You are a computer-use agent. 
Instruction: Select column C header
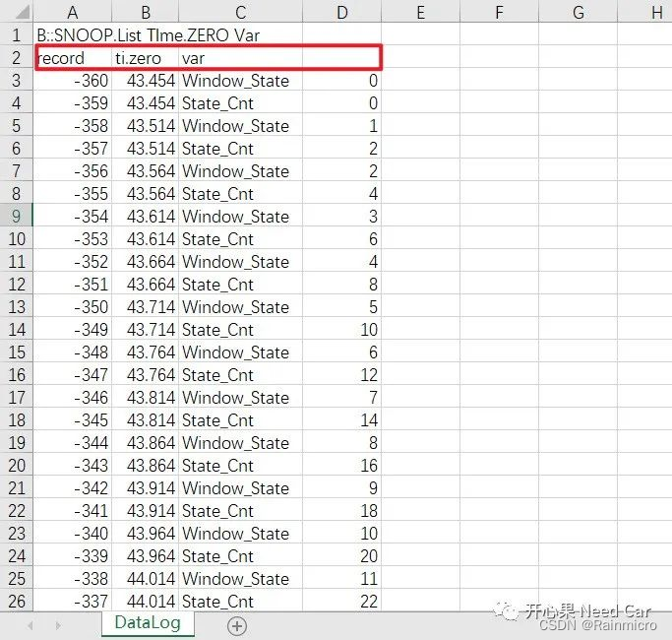240,12
